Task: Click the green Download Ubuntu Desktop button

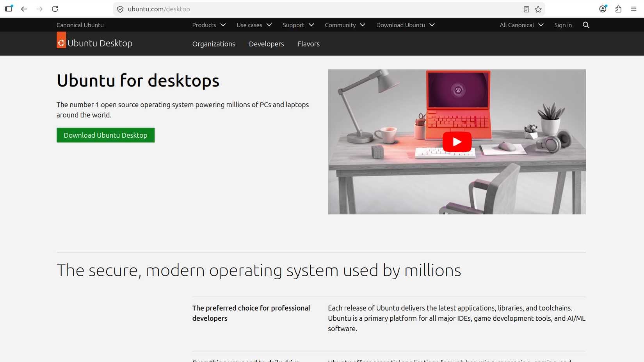Action: coord(105,135)
